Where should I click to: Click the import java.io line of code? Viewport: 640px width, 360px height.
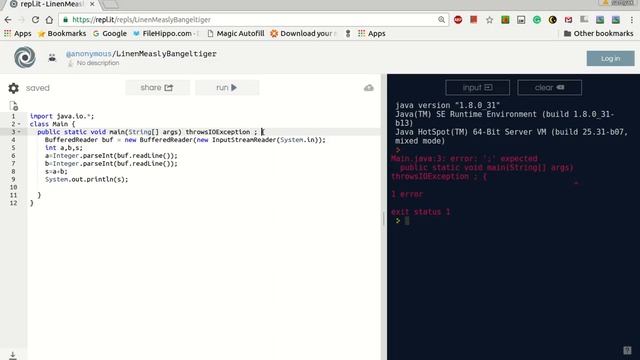tap(62, 116)
